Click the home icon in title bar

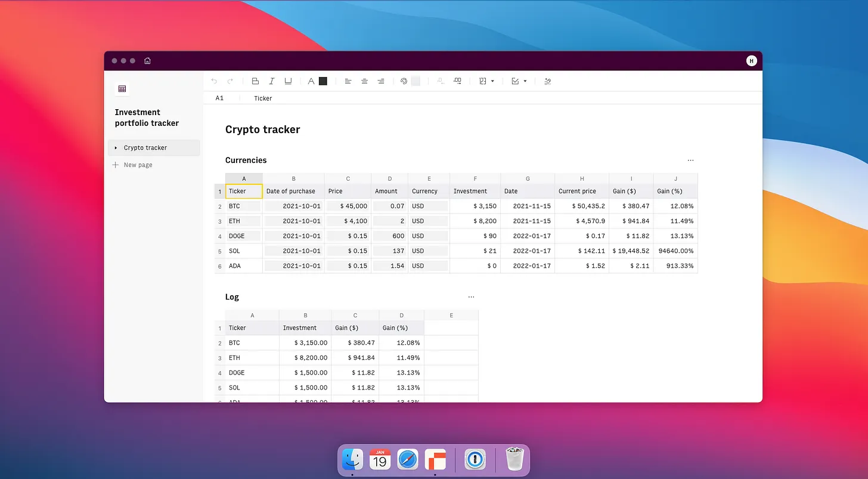147,61
